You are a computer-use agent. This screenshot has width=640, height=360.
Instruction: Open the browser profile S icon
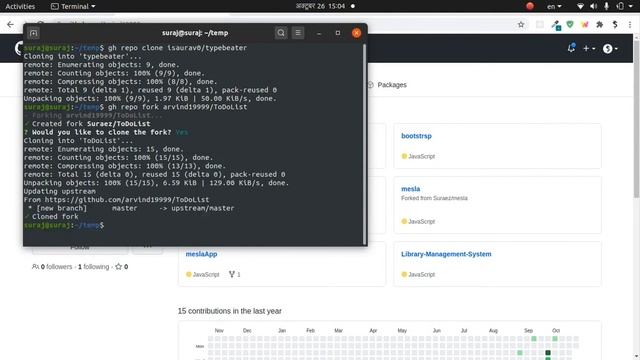coord(615,24)
